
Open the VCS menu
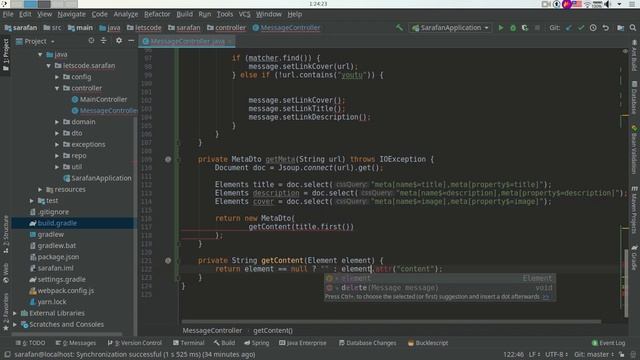[244, 14]
